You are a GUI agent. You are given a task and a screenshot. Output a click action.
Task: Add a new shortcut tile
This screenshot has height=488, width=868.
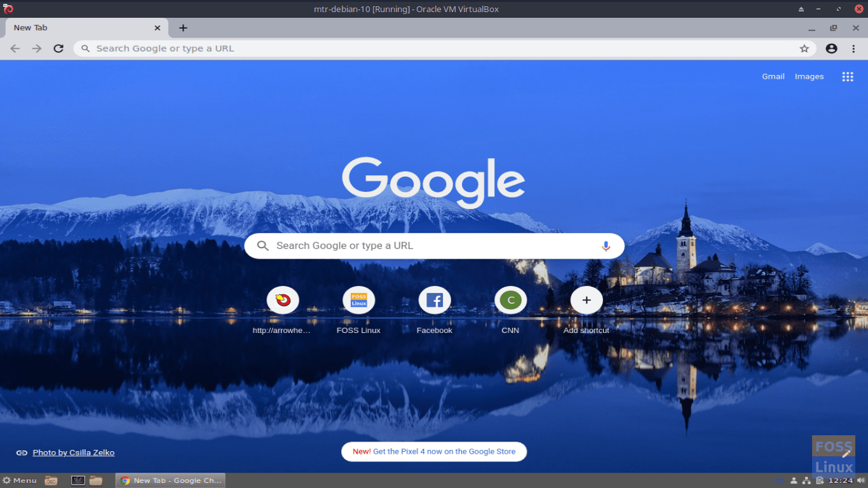coord(587,300)
